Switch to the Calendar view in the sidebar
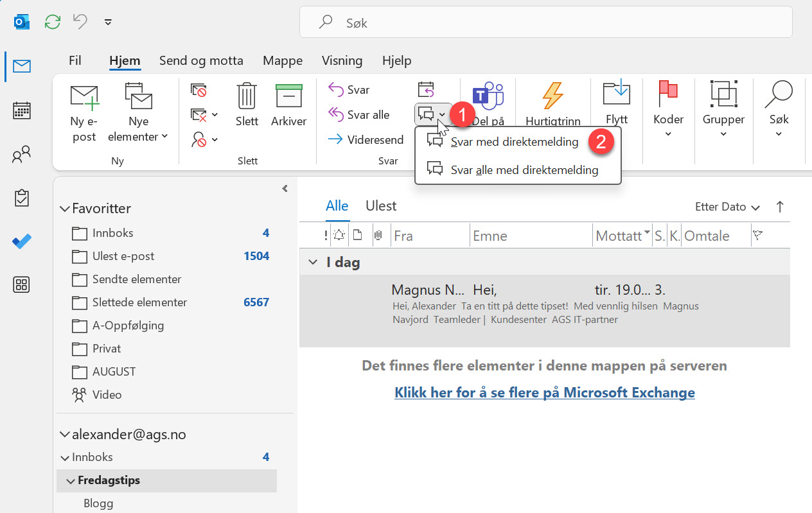This screenshot has height=513, width=812. [21, 110]
